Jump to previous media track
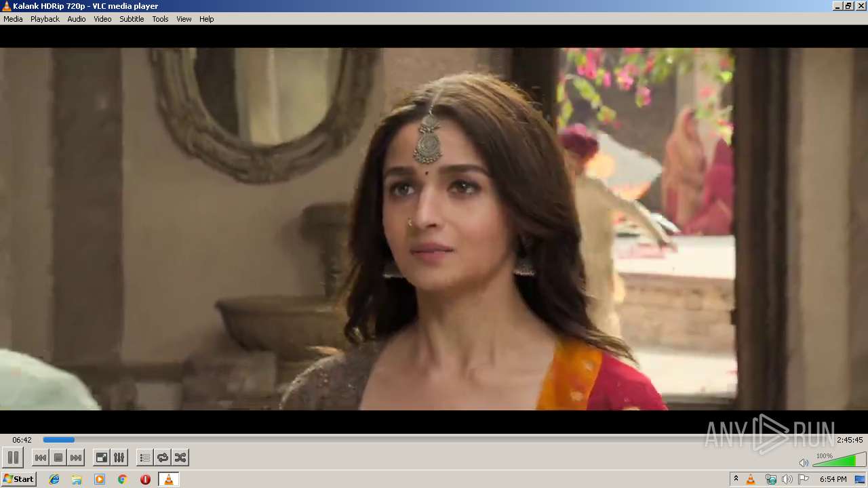 click(41, 457)
